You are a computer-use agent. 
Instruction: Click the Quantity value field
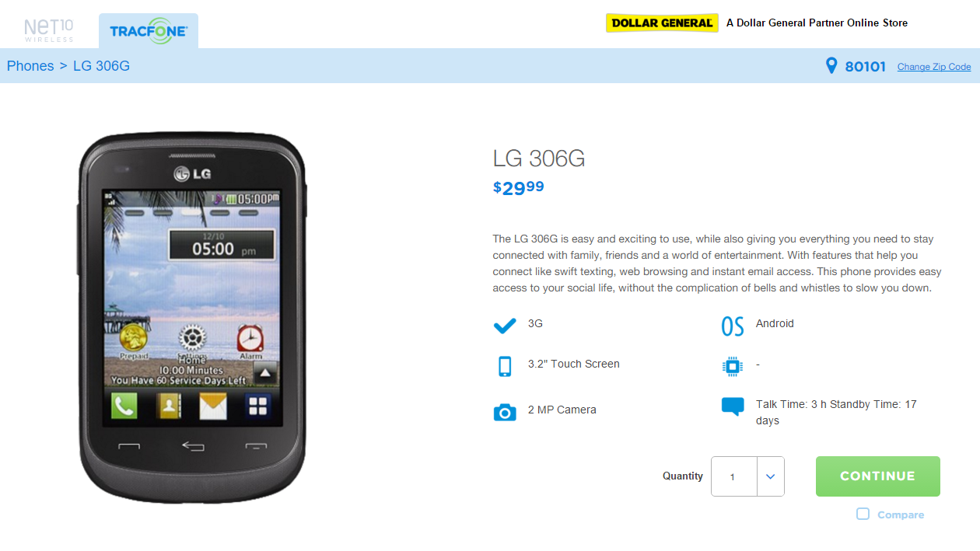pos(733,476)
